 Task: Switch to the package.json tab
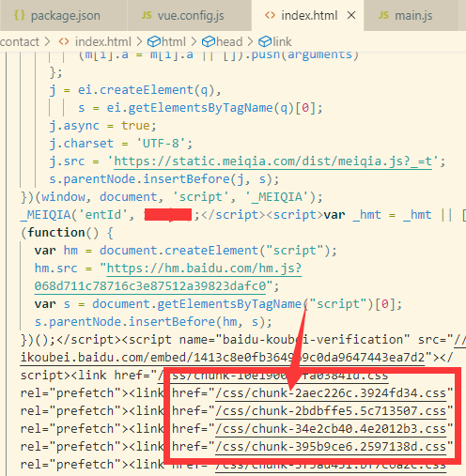[63, 15]
